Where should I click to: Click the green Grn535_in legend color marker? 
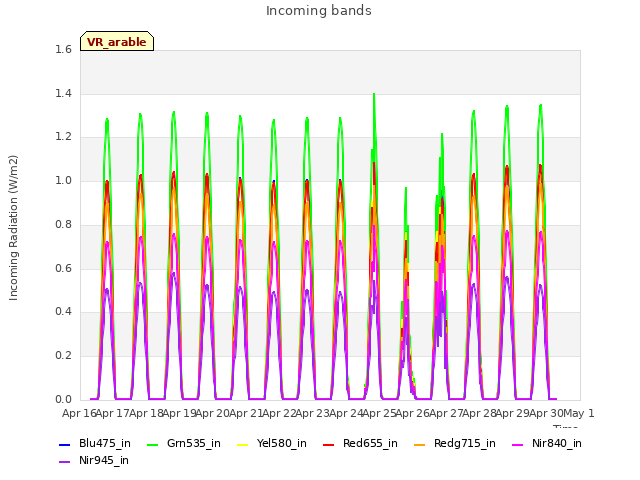[152, 444]
